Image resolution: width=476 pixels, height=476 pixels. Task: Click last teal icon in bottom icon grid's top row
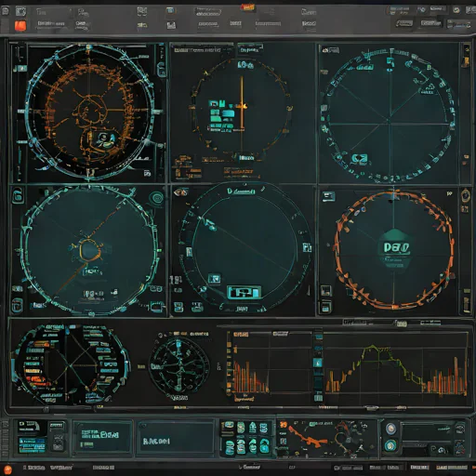coord(263,428)
